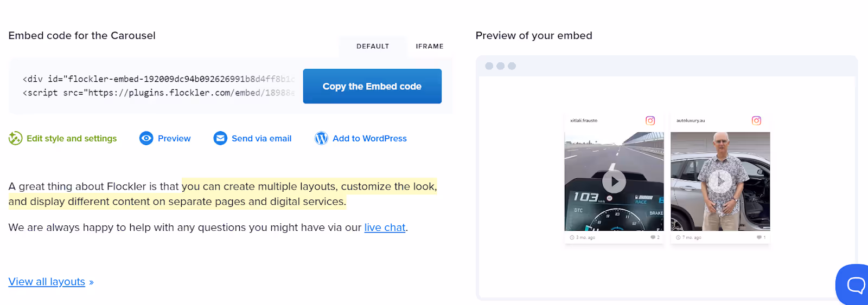Switch to the DEFAULT embed tab
This screenshot has height=305, width=868.
click(x=373, y=46)
